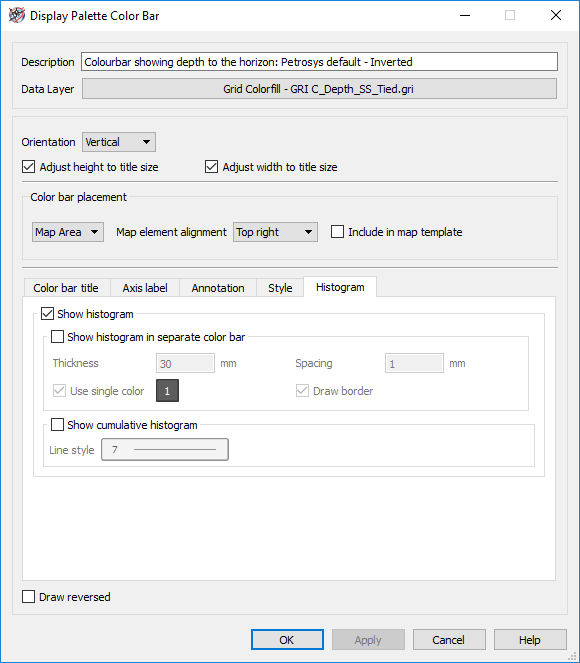This screenshot has width=580, height=663.
Task: Click the single color swatch labeled 1
Action: (x=167, y=390)
